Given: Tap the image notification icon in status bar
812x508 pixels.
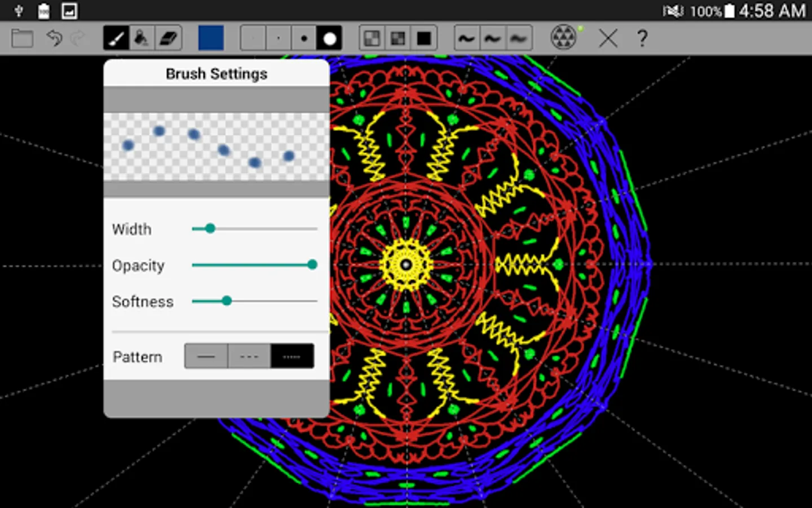Looking at the screenshot, I should tap(69, 11).
